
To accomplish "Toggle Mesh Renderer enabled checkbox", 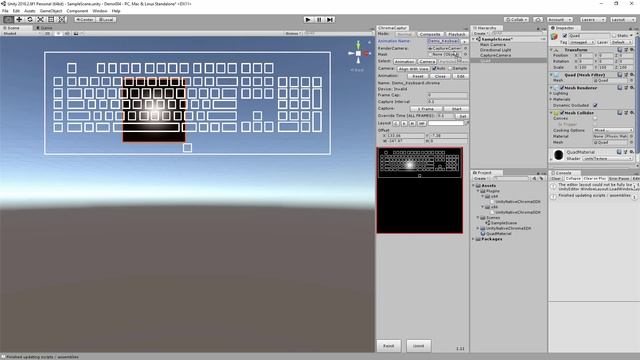I will (x=562, y=88).
